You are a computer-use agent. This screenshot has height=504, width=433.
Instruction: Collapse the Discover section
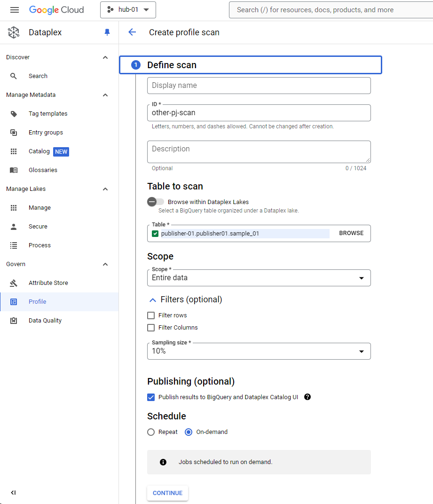[105, 57]
